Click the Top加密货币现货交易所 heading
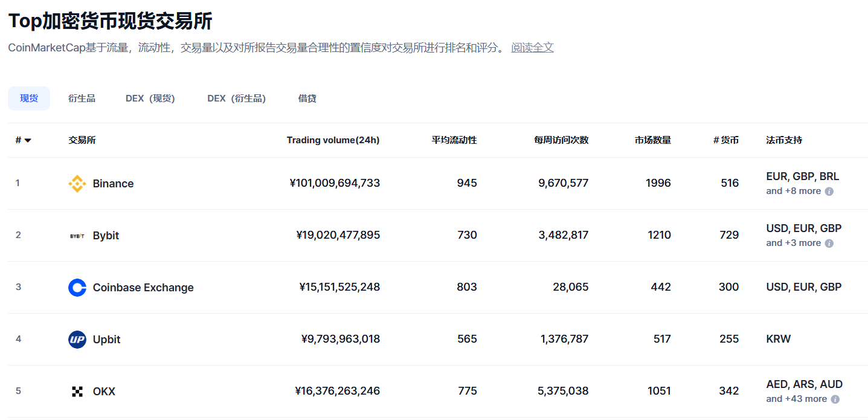Image resolution: width=868 pixels, height=420 pixels. (110, 21)
